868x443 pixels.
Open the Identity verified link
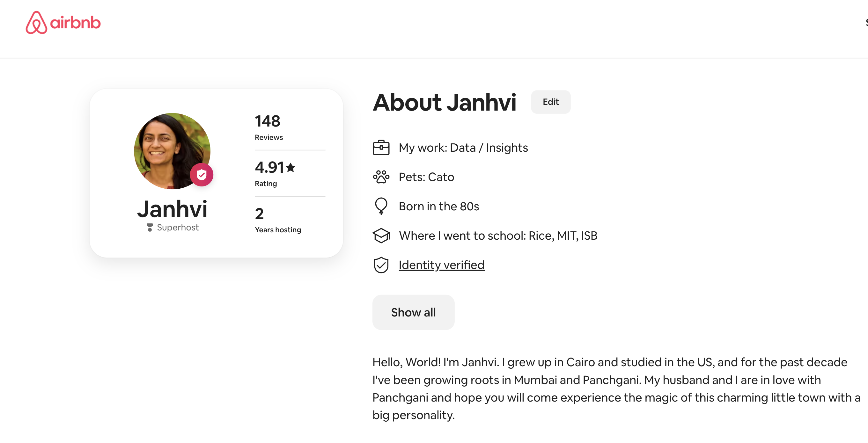441,265
